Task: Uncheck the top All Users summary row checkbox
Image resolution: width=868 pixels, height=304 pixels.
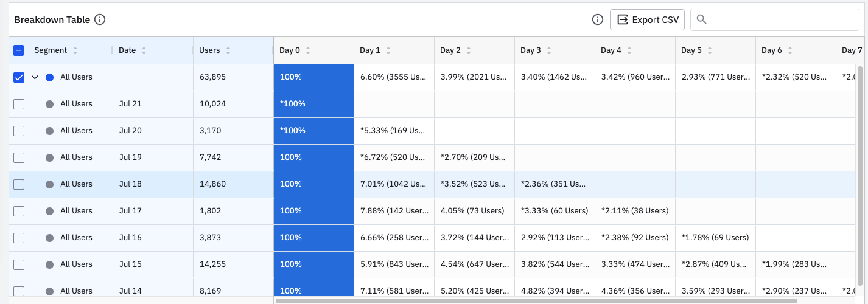Action: click(19, 77)
